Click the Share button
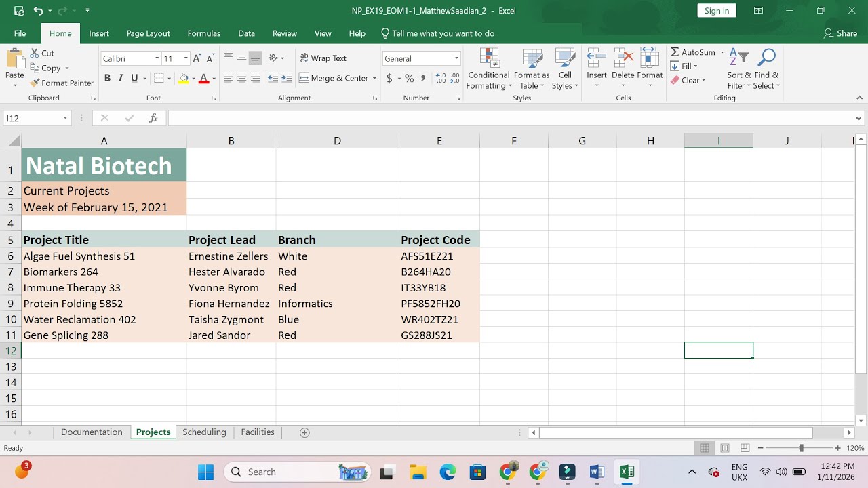This screenshot has height=488, width=868. 840,33
